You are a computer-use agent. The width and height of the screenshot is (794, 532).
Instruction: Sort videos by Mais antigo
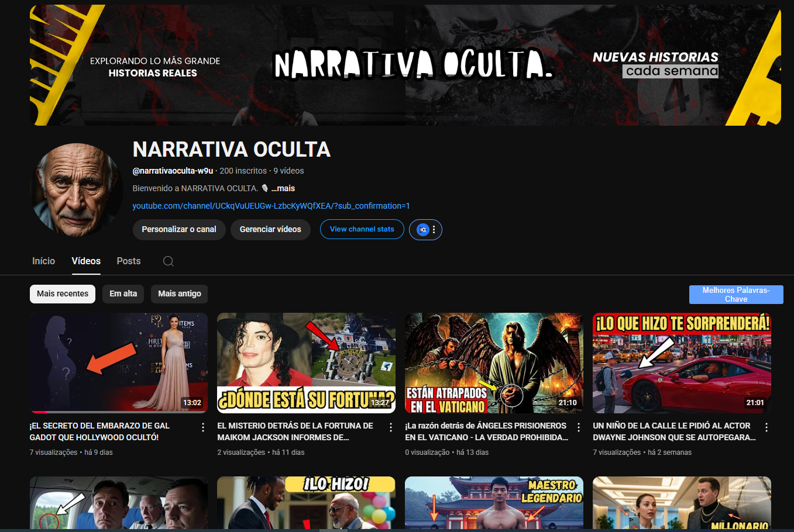click(180, 293)
